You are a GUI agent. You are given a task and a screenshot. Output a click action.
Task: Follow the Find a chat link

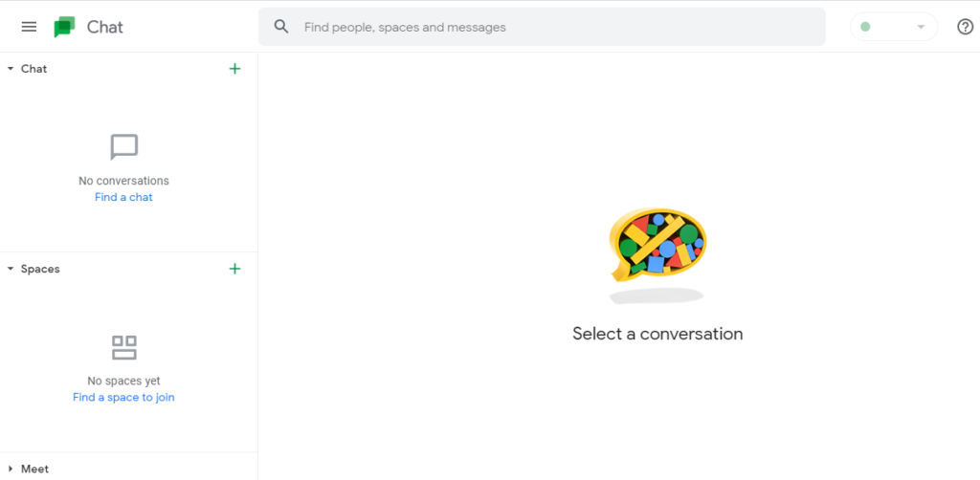click(123, 197)
